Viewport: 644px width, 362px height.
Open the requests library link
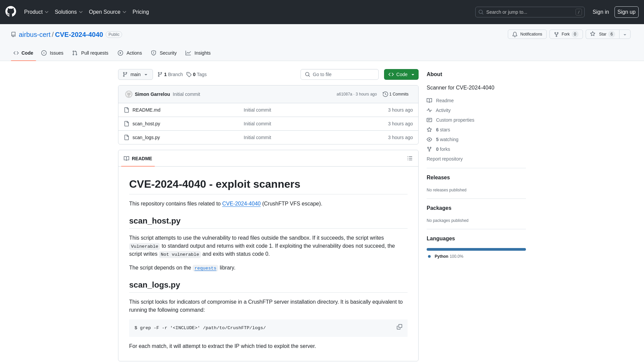coord(205,268)
